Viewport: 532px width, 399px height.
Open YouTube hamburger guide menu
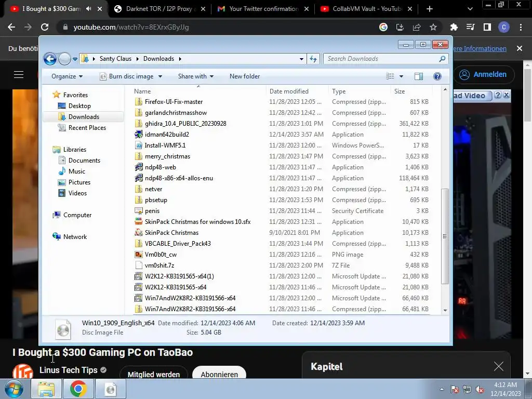click(19, 75)
